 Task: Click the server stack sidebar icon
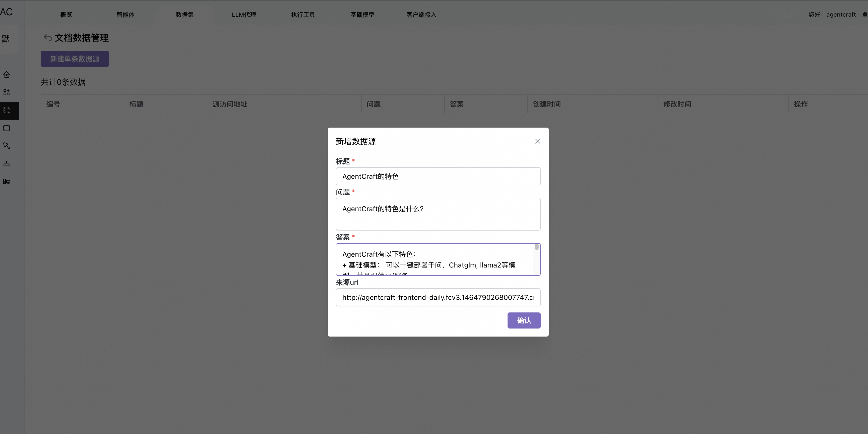click(x=7, y=128)
